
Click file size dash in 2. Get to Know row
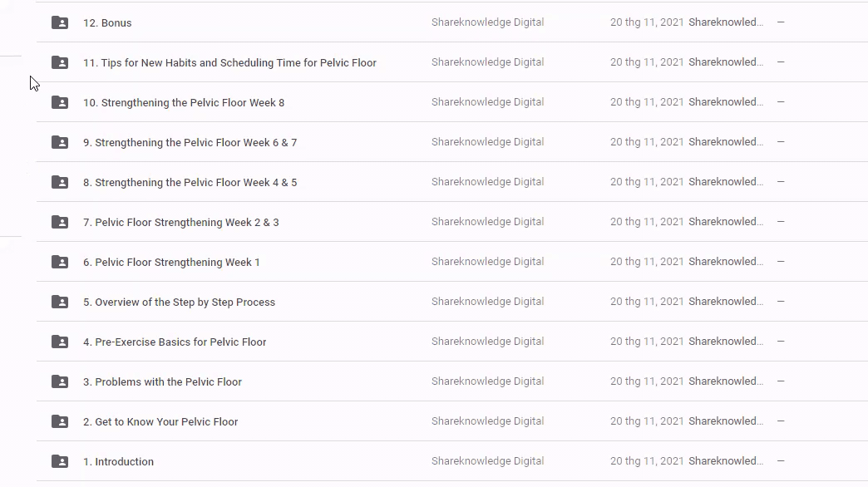(x=781, y=421)
